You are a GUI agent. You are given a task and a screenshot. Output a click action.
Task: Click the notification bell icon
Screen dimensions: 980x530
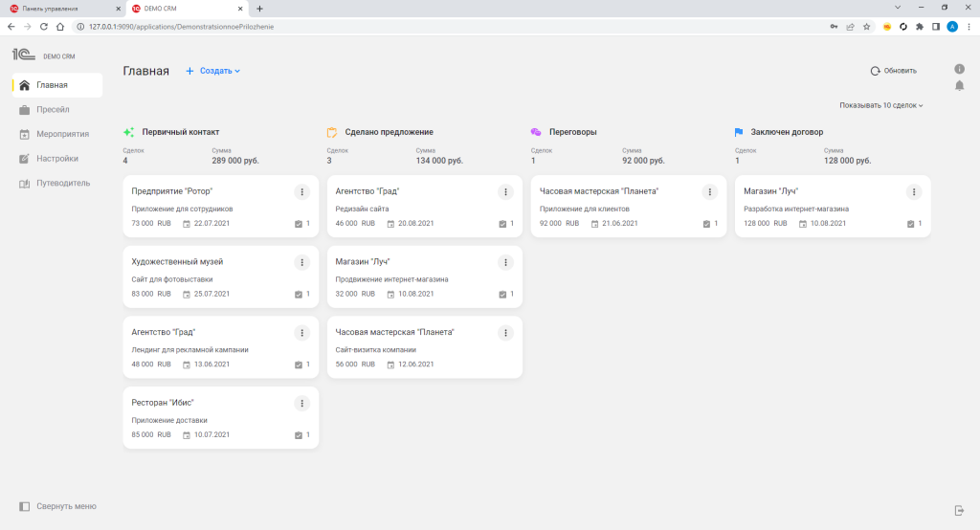pyautogui.click(x=959, y=86)
